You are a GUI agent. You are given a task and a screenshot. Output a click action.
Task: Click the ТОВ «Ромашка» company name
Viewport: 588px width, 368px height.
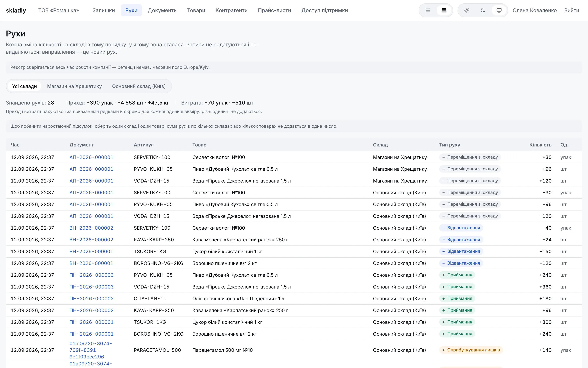click(x=59, y=10)
